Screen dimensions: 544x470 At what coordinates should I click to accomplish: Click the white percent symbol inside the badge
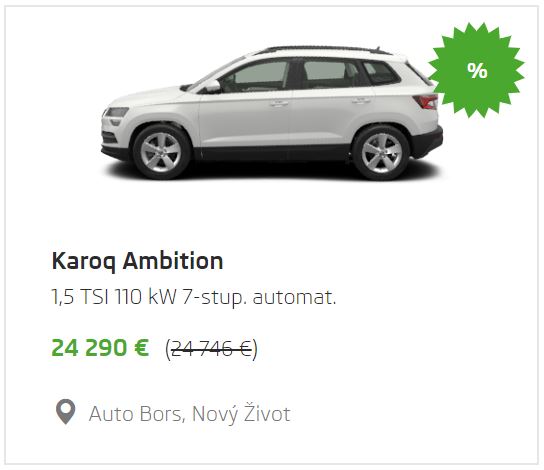(x=477, y=70)
